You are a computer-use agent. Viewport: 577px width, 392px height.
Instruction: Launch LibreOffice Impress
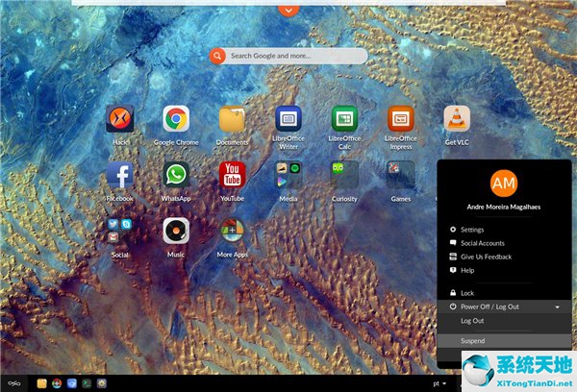pos(401,119)
